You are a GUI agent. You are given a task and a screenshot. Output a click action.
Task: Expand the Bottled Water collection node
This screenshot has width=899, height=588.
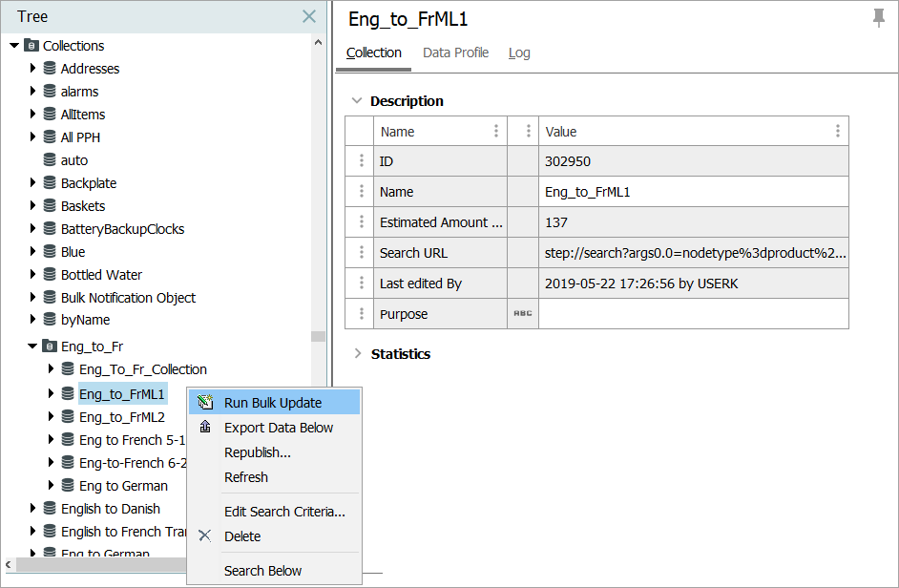click(x=32, y=275)
